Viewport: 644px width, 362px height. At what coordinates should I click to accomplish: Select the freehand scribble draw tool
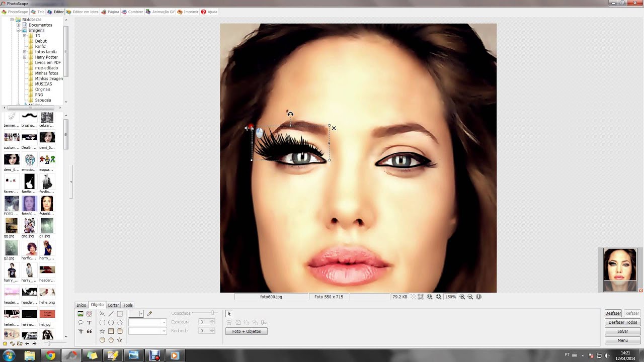click(x=102, y=314)
